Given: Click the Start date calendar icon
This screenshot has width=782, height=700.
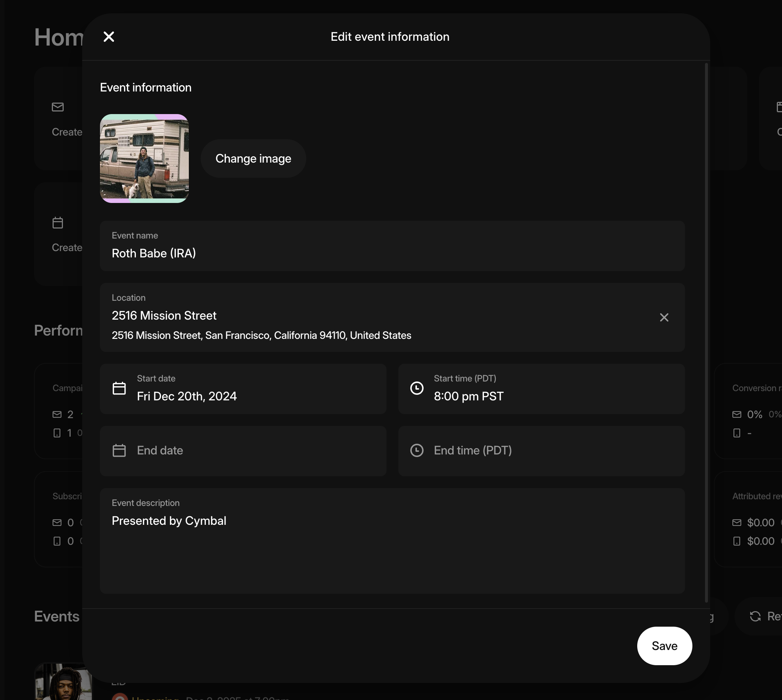Looking at the screenshot, I should (x=119, y=389).
